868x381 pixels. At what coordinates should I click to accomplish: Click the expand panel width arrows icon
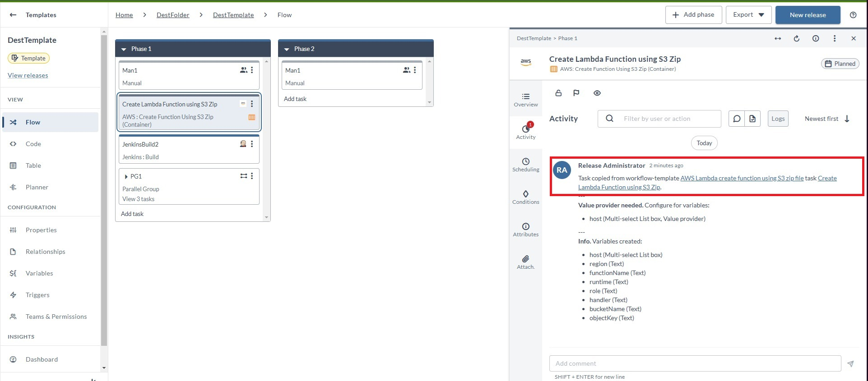(x=778, y=38)
